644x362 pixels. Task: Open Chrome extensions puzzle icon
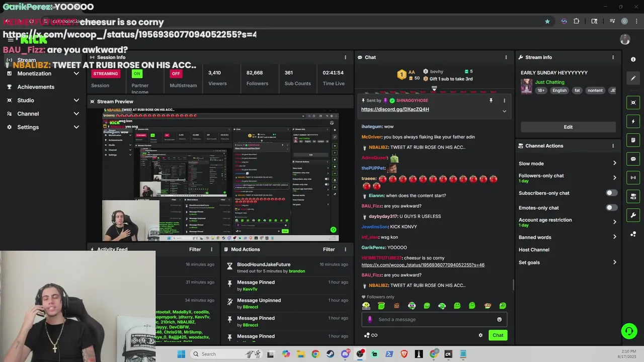pyautogui.click(x=577, y=21)
